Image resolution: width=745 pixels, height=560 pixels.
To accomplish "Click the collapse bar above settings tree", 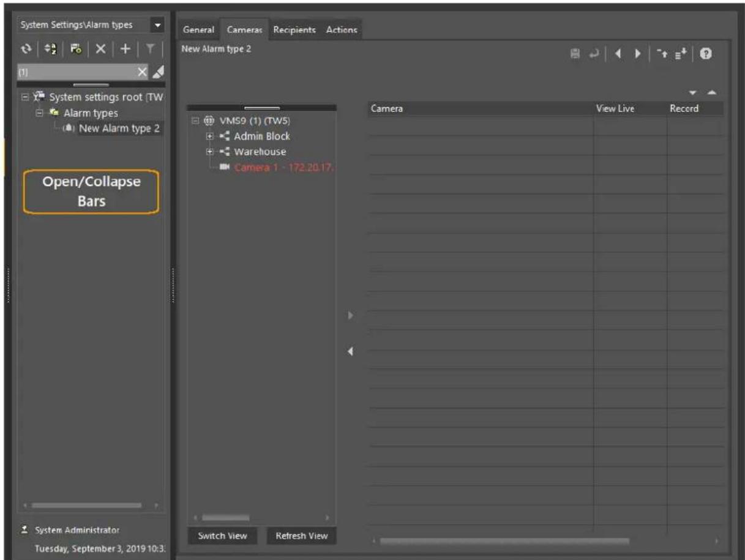I will coord(91,85).
